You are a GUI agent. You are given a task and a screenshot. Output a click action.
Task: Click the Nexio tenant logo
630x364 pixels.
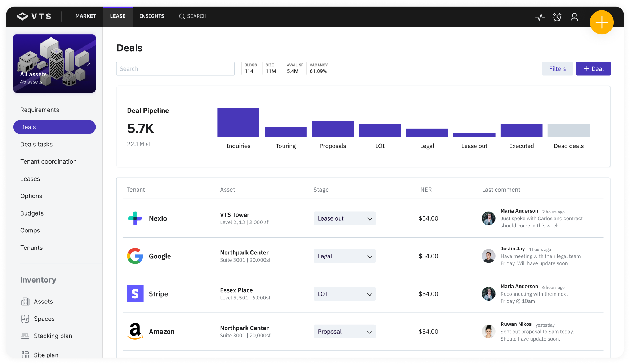pyautogui.click(x=135, y=218)
